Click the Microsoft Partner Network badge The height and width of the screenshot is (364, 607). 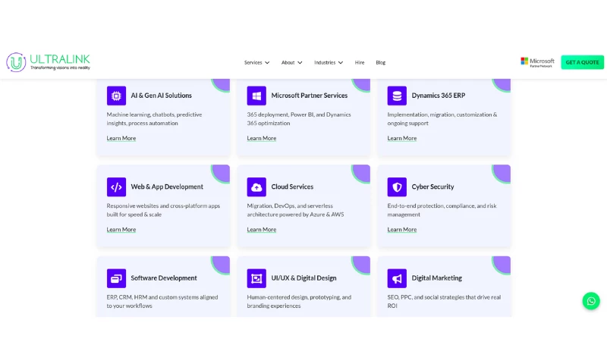click(537, 62)
